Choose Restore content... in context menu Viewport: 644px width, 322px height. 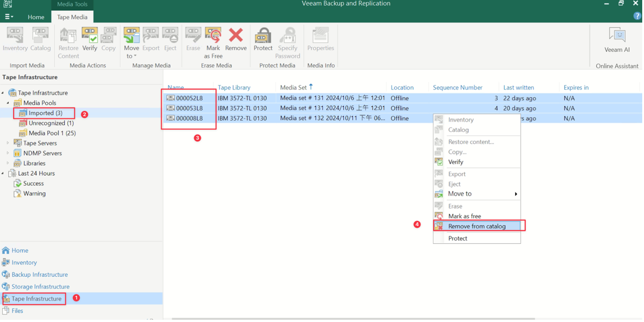[x=477, y=142]
